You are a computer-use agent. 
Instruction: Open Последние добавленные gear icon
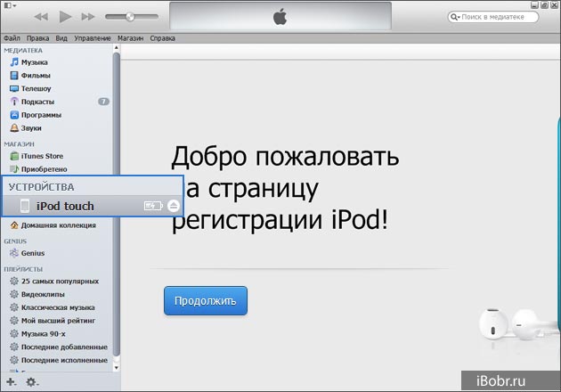point(14,347)
